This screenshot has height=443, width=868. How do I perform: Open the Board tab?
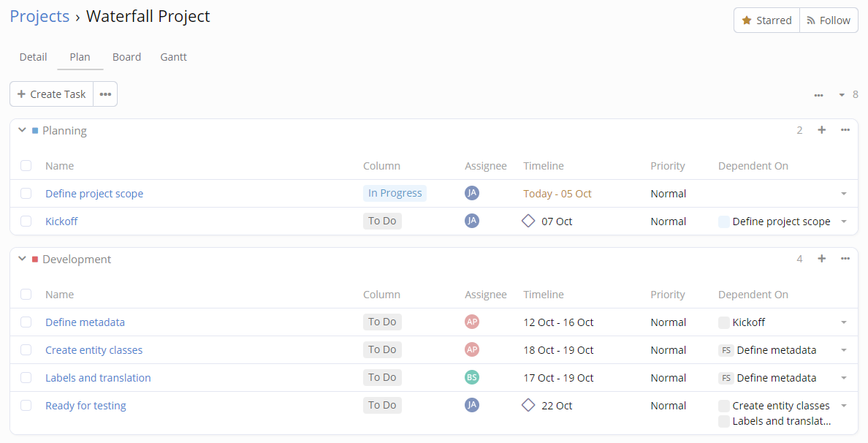[126, 57]
